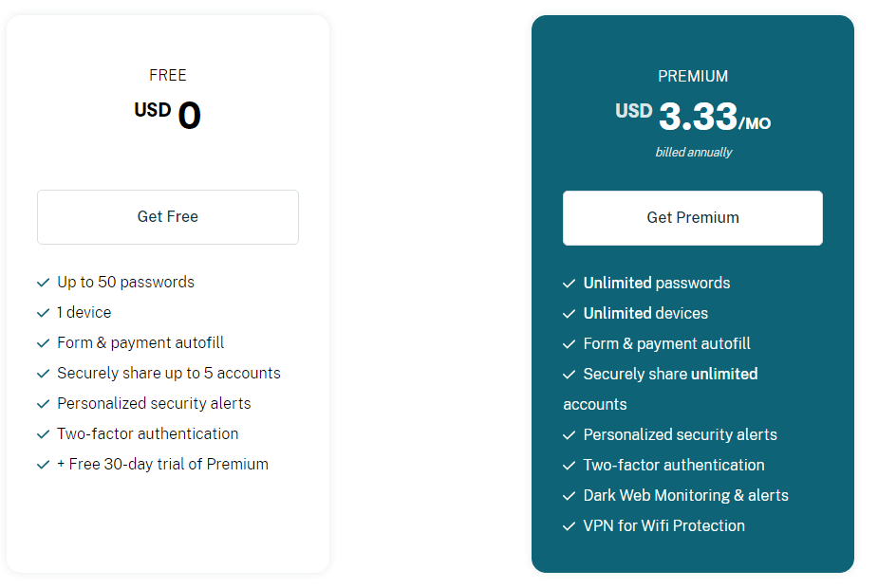Click checkmark next to Securely share up to 5 accounts
This screenshot has height=588, width=878.
point(43,373)
